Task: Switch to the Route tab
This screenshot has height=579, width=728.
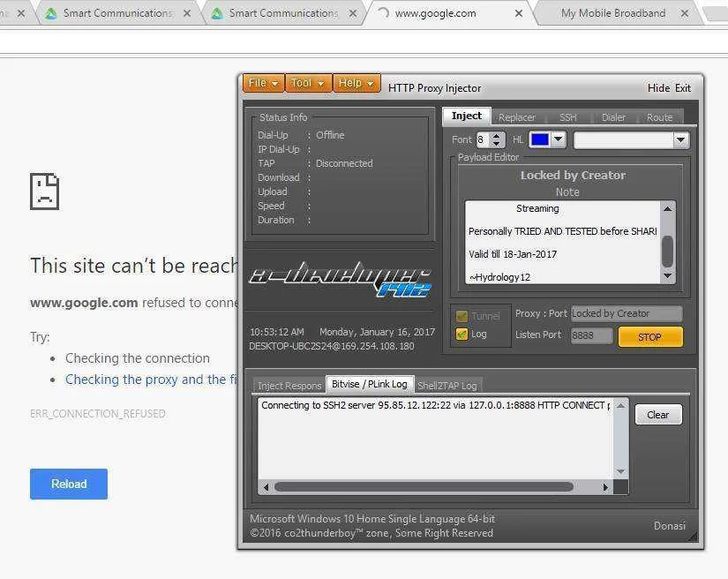Action: pos(659,117)
